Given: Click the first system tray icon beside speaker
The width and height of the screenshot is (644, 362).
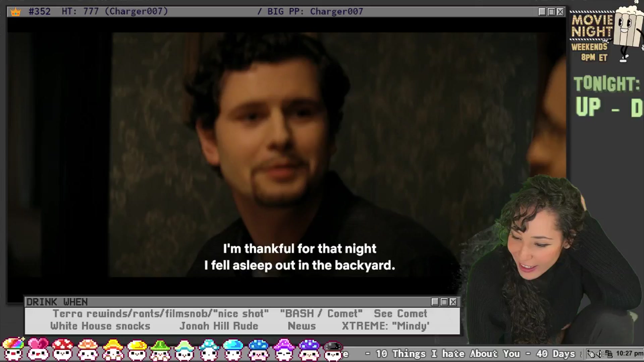Looking at the screenshot, I should tap(591, 354).
